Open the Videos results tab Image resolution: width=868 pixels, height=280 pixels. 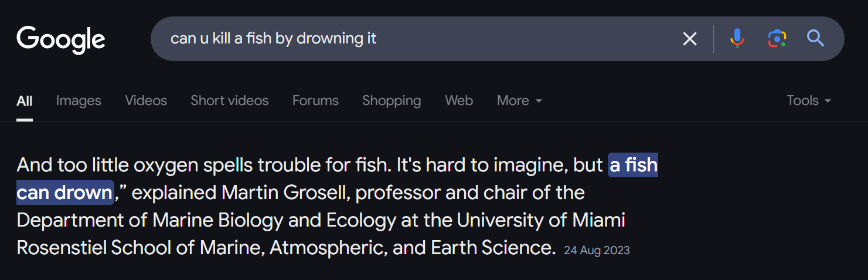point(146,101)
